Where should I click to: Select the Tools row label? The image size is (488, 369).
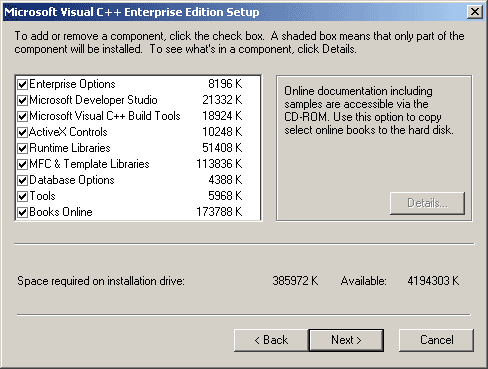click(x=42, y=196)
